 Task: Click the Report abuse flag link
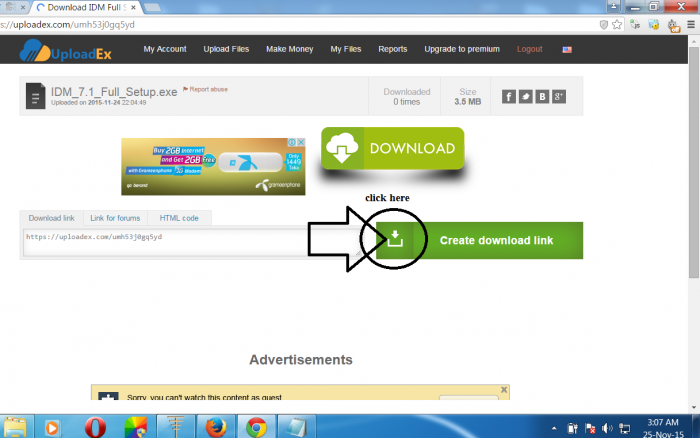tap(205, 89)
